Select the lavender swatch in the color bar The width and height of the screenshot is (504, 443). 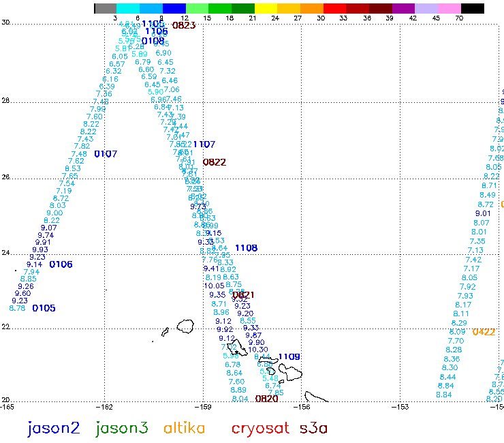426,8
